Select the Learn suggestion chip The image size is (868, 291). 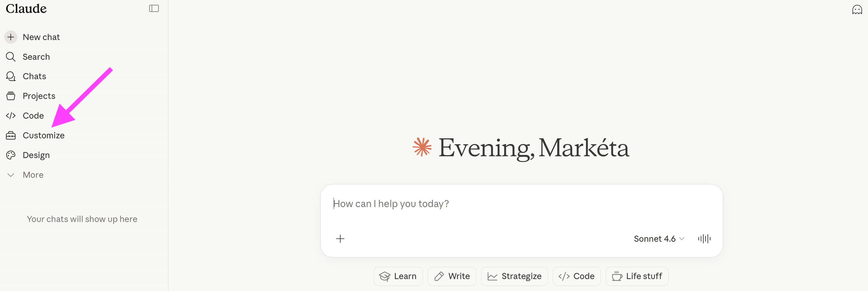click(x=398, y=276)
